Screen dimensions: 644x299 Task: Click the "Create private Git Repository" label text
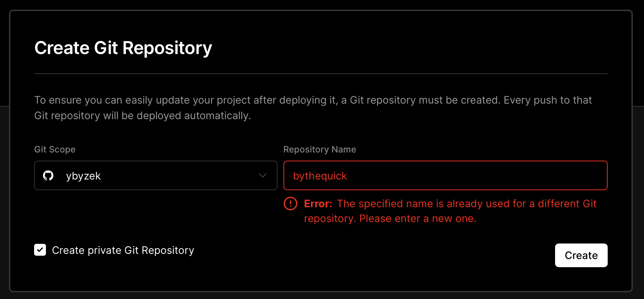[123, 251]
